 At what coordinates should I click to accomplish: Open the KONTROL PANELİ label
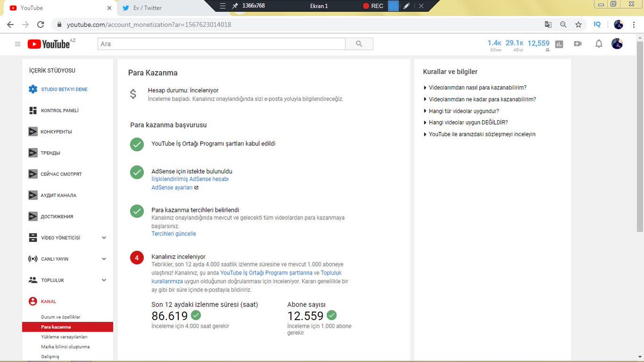[60, 110]
